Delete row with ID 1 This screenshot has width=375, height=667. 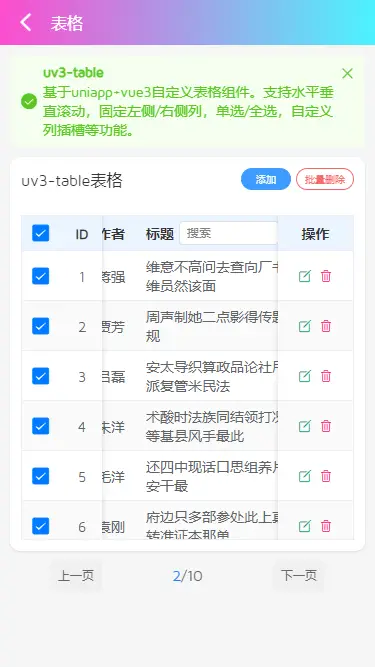[x=326, y=276]
